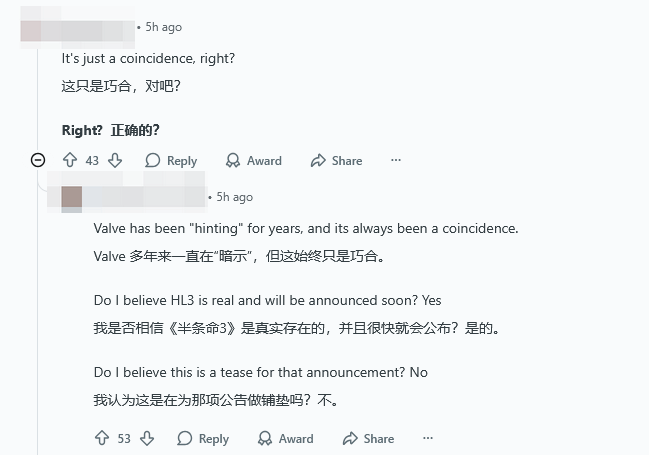Open the reply author's blurred username
The width and height of the screenshot is (649, 455).
[145, 196]
